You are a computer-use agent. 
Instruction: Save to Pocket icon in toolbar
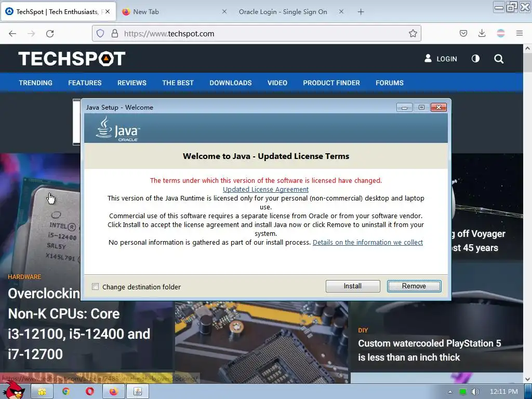[x=463, y=33]
